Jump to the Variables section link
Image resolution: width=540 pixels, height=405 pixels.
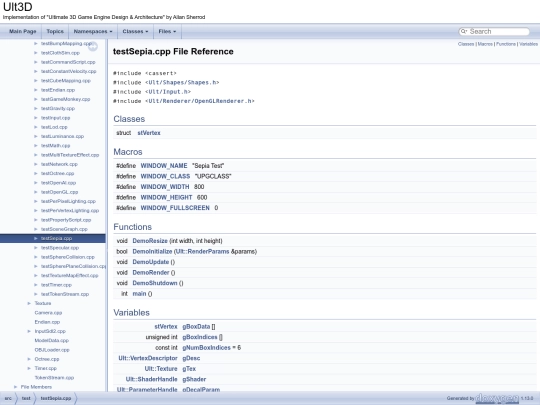tap(528, 44)
